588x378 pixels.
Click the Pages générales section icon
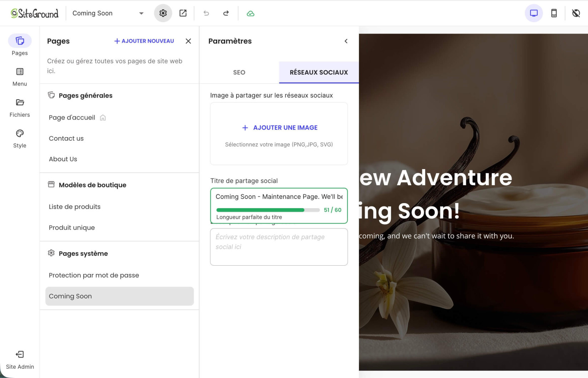coord(51,95)
